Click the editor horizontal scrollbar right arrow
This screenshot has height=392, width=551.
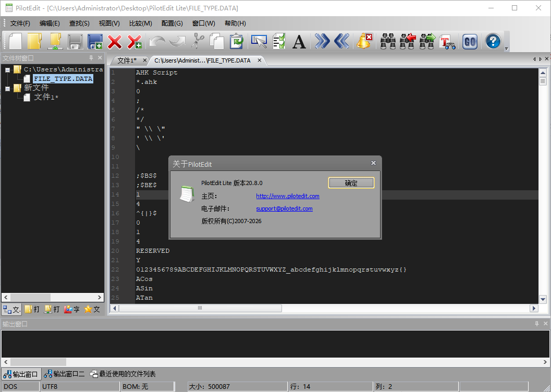[534, 309]
